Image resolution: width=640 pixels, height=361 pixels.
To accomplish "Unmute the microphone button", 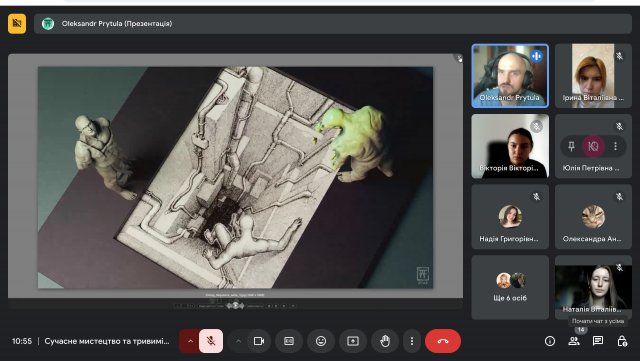I will (x=211, y=341).
